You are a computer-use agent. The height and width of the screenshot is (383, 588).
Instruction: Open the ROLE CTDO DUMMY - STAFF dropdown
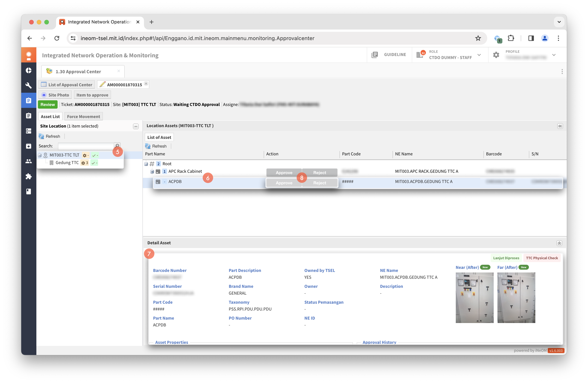[479, 55]
